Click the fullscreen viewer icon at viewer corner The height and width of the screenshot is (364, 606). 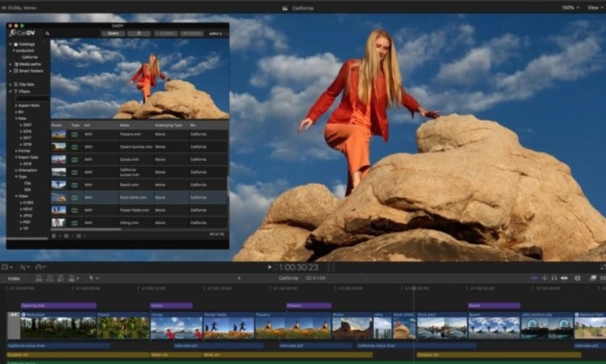tap(603, 267)
